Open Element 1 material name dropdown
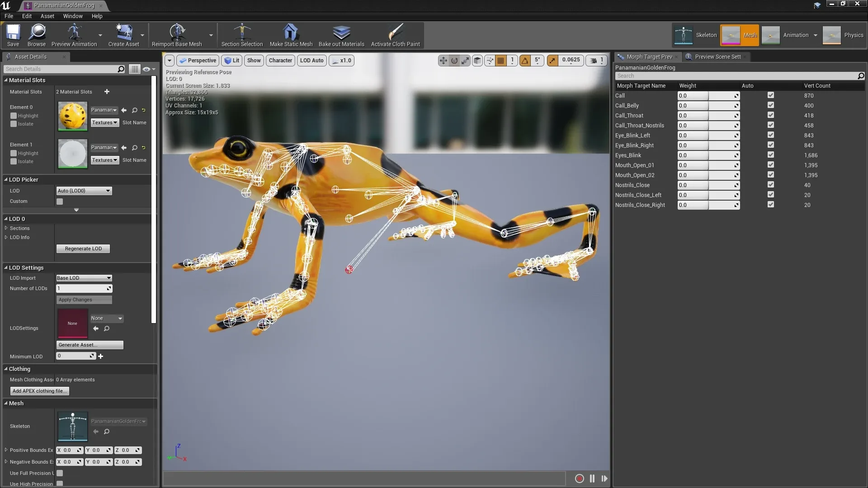Screen dimensions: 868x488 pos(104,148)
